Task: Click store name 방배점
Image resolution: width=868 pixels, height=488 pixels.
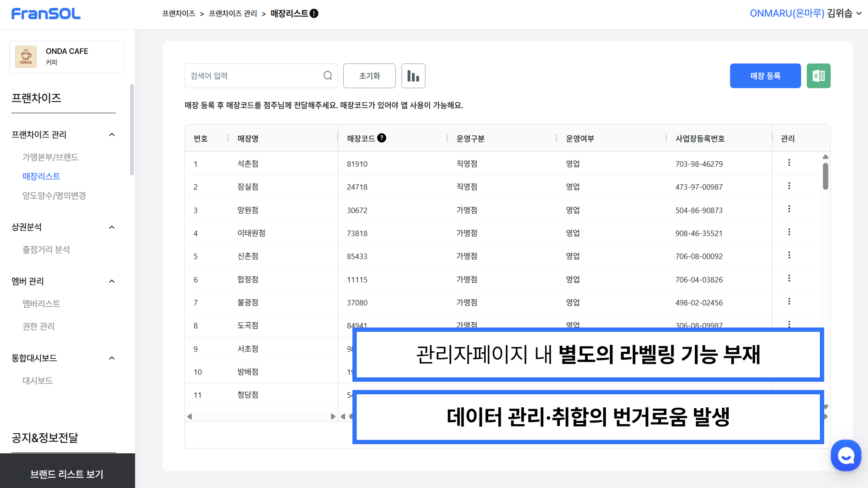Action: [x=248, y=372]
